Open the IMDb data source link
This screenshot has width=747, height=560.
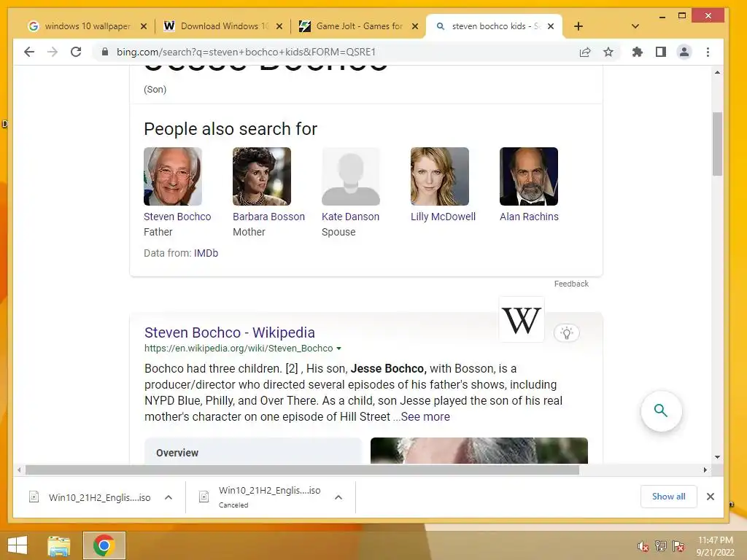click(206, 253)
